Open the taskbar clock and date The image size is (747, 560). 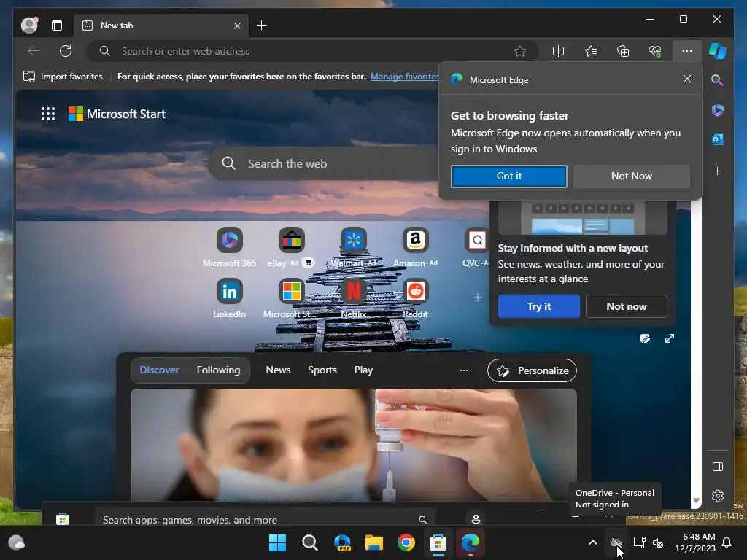click(695, 542)
